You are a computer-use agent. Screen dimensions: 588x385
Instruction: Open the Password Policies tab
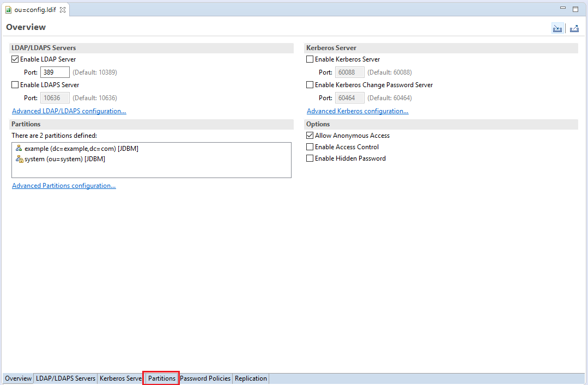pos(205,378)
